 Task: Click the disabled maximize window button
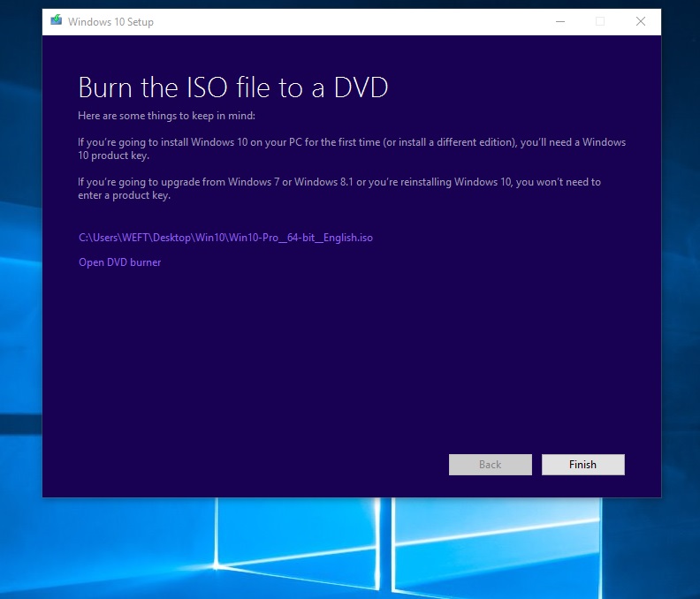600,21
